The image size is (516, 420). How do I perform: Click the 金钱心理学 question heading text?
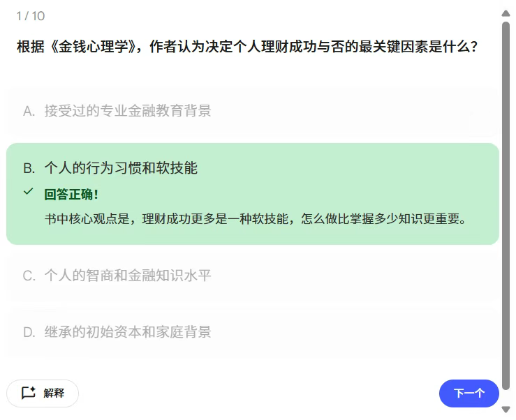click(x=247, y=47)
